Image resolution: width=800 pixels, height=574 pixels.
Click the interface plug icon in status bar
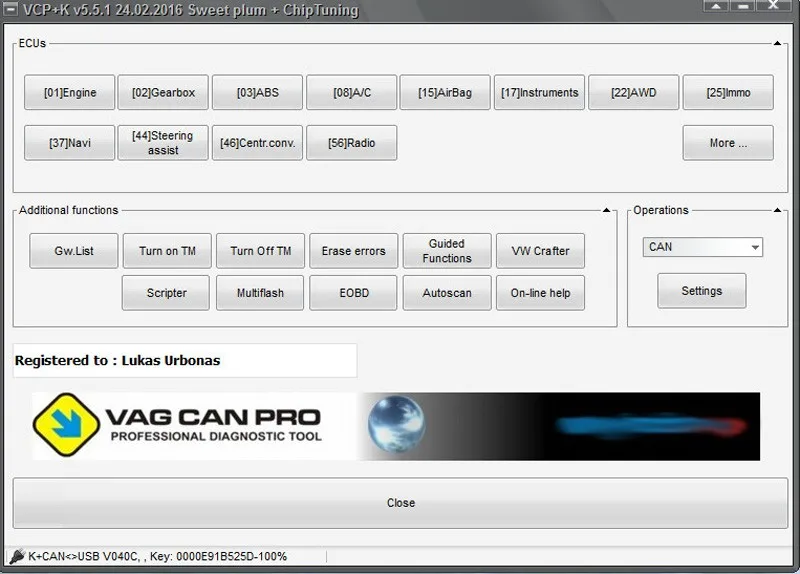pos(17,556)
